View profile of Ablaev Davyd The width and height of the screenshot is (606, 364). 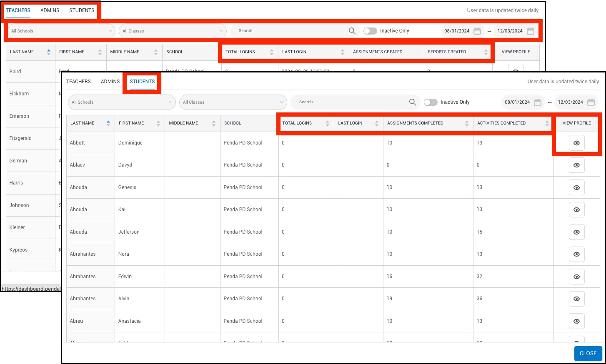coord(576,165)
